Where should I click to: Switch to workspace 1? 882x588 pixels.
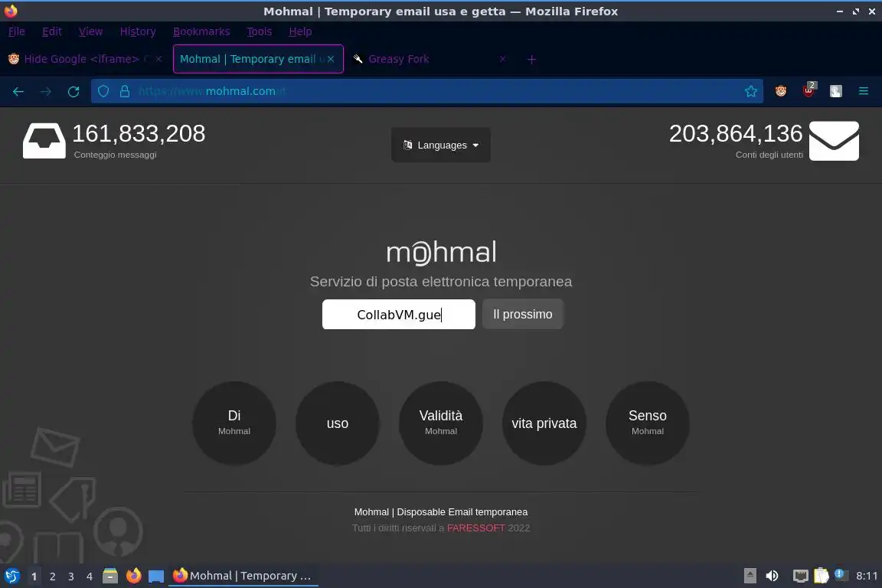[x=34, y=577]
